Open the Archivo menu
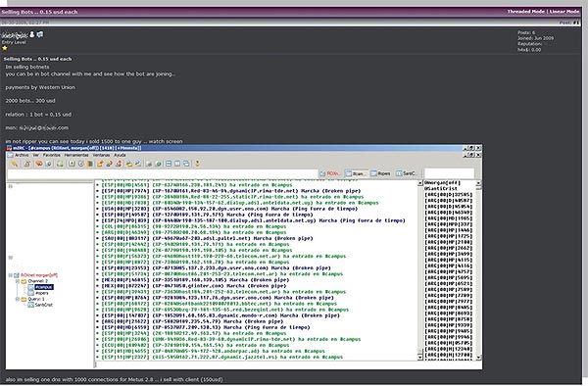 pos(22,155)
